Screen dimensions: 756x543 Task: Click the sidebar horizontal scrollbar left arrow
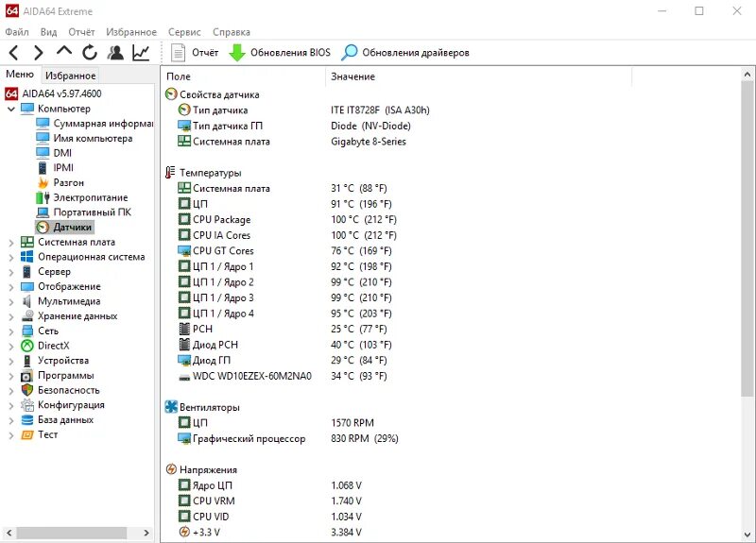pos(9,533)
